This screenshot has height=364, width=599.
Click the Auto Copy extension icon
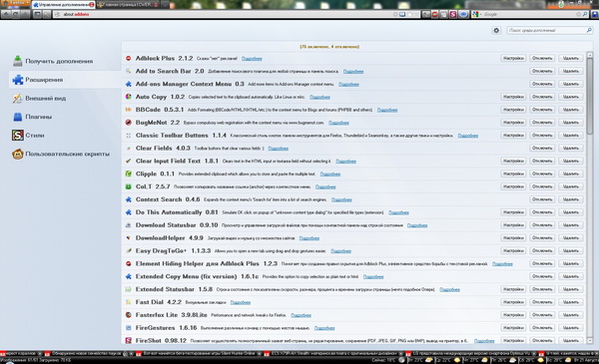point(129,97)
